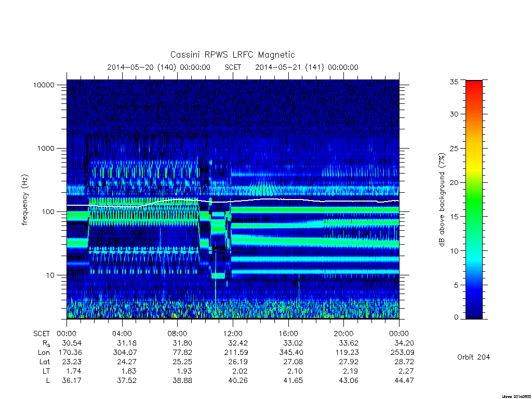Click the title "Cassini RPWS LRFC Magnetic"

coord(232,55)
